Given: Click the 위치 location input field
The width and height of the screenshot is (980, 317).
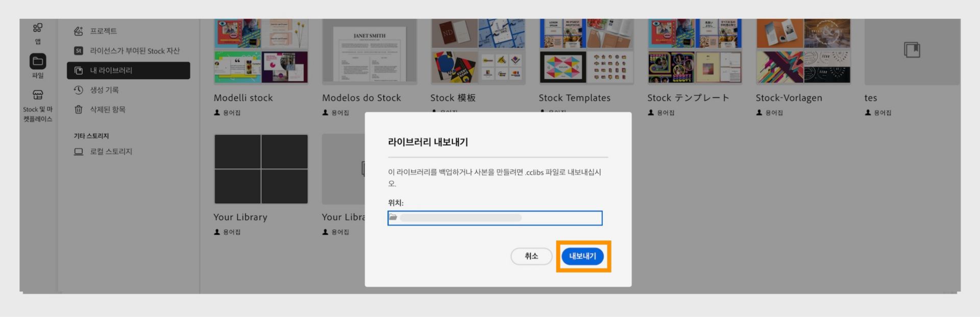Looking at the screenshot, I should pyautogui.click(x=495, y=218).
